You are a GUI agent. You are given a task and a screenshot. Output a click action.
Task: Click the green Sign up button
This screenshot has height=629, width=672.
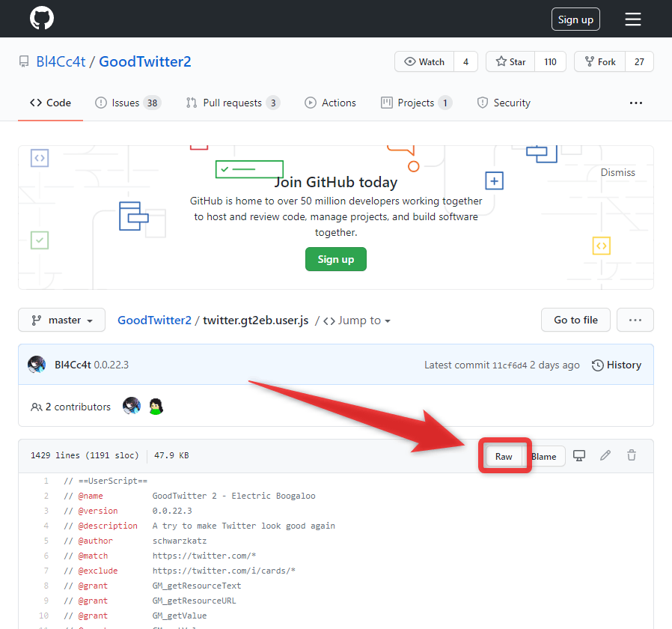335,259
